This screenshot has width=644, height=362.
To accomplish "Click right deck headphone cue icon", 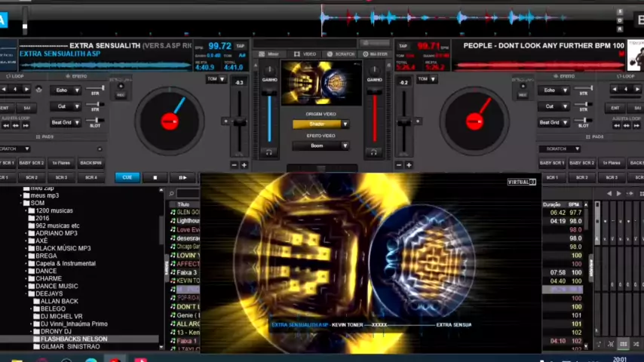I will 374,152.
